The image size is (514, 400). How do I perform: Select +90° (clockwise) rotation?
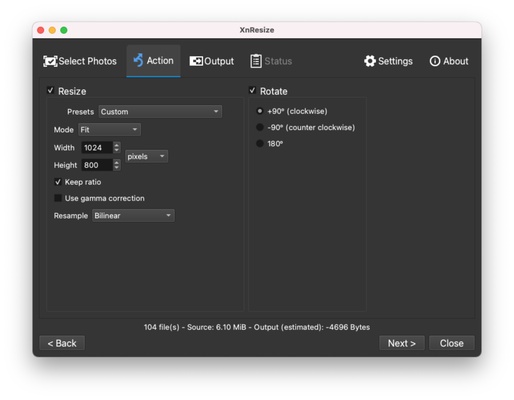coord(260,111)
